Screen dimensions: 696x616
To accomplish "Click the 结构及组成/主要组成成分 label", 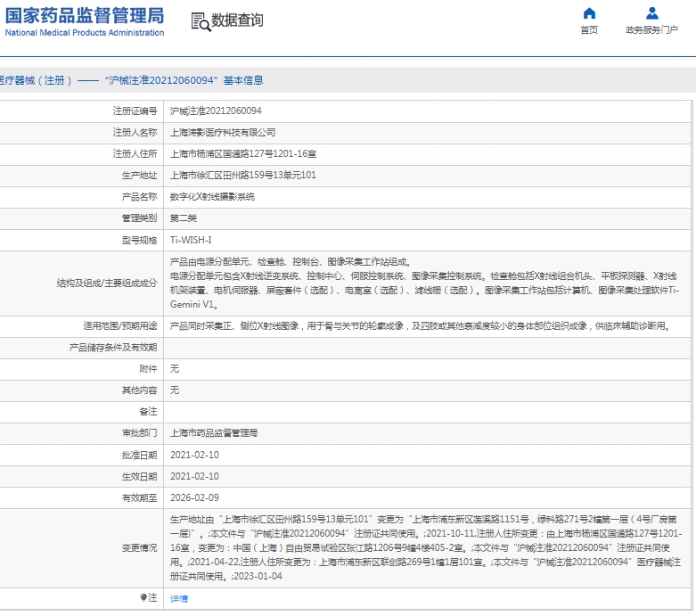I will click(107, 283).
